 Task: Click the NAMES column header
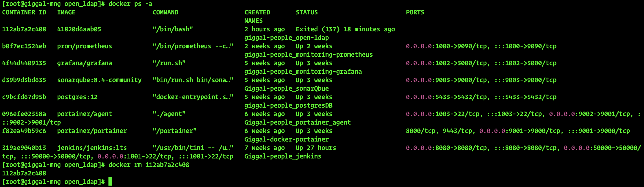253,21
